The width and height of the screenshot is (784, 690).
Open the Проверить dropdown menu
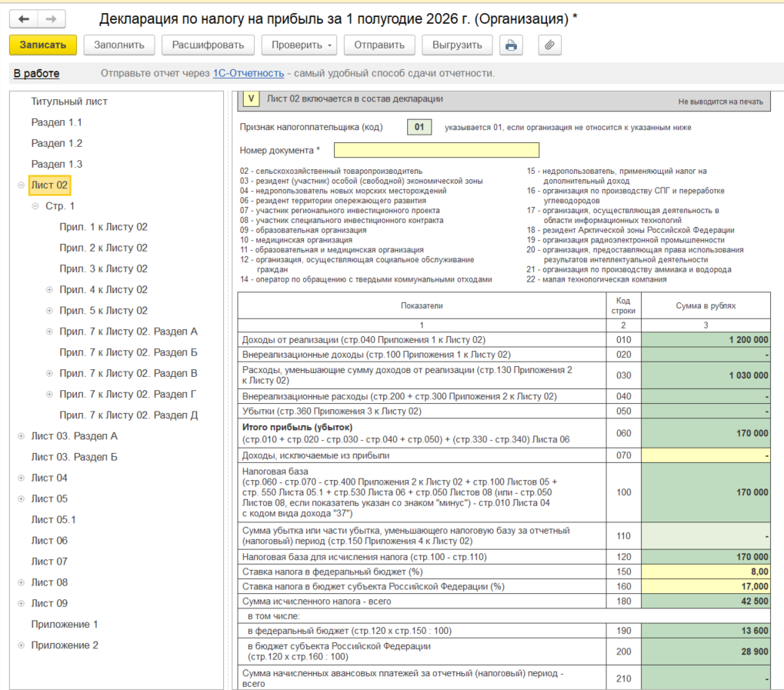coord(299,45)
